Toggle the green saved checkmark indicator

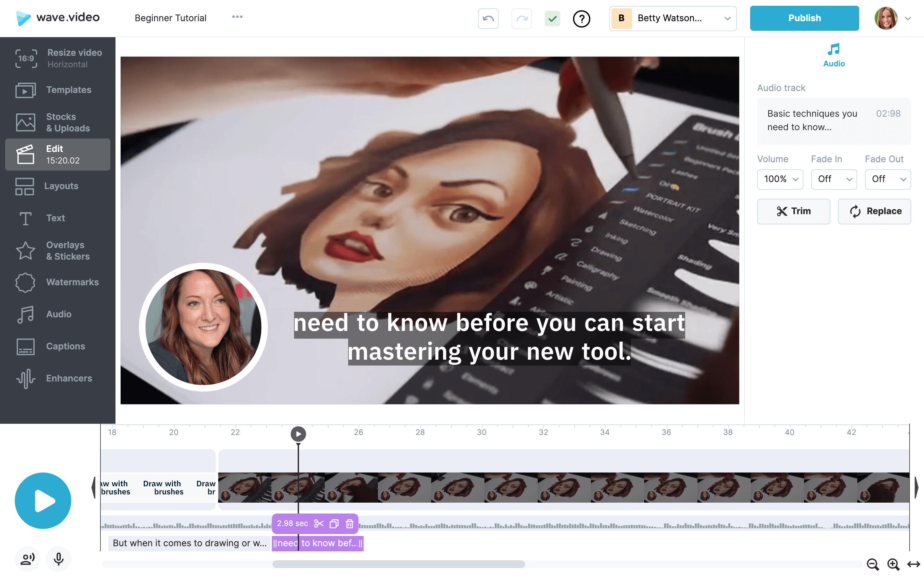coord(552,18)
